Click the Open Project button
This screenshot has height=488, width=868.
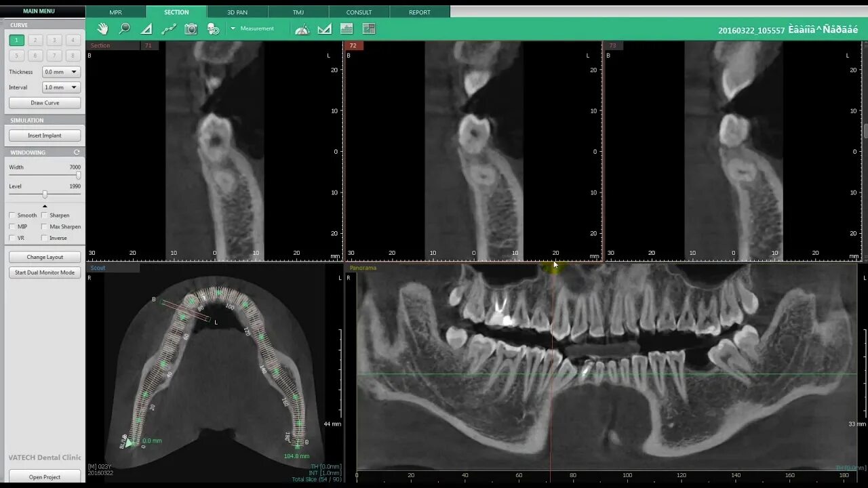pos(45,477)
